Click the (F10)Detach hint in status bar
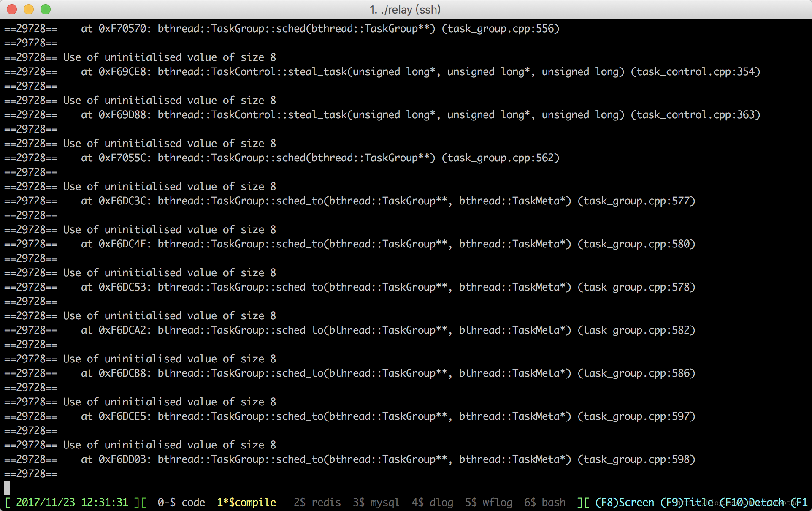The height and width of the screenshot is (511, 812). 752,502
